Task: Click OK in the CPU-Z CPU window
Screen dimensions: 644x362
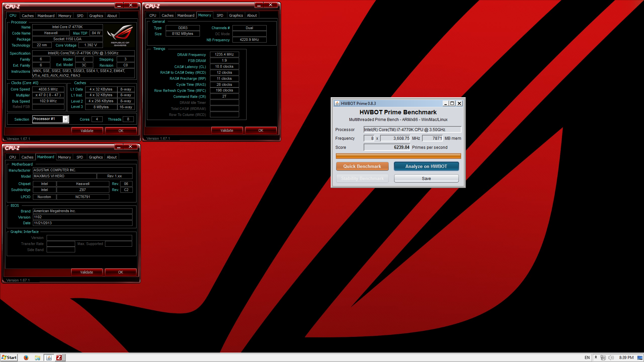Action: pos(121,131)
